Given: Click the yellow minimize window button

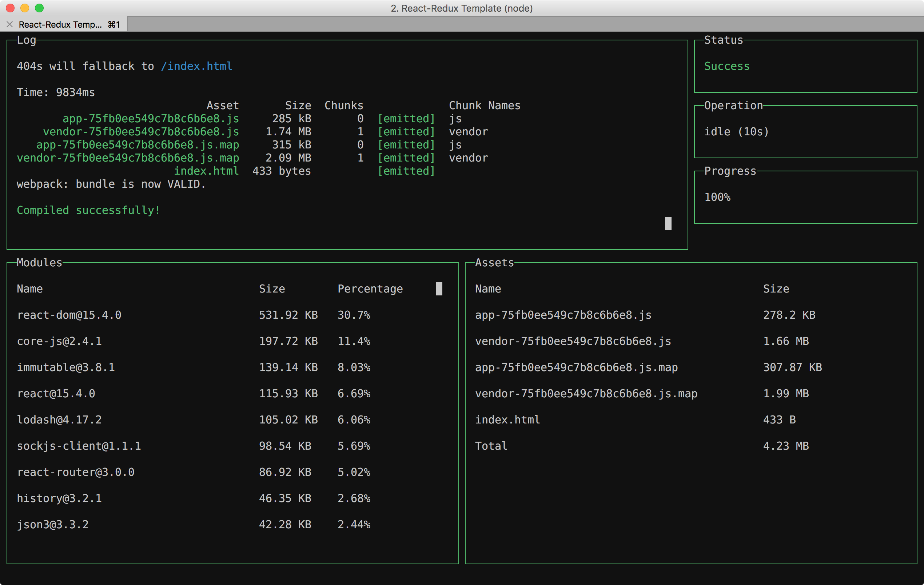Looking at the screenshot, I should click(25, 8).
